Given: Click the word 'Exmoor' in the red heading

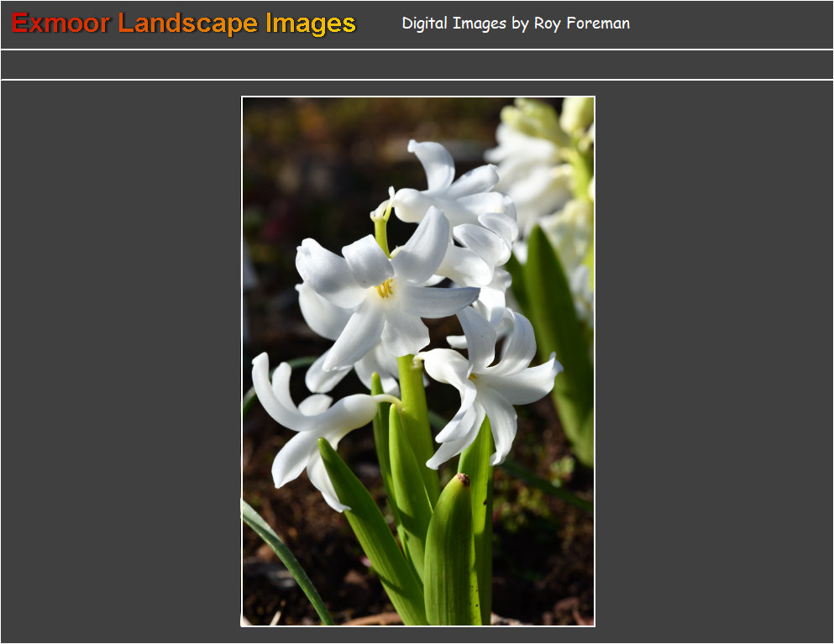Looking at the screenshot, I should click(60, 24).
